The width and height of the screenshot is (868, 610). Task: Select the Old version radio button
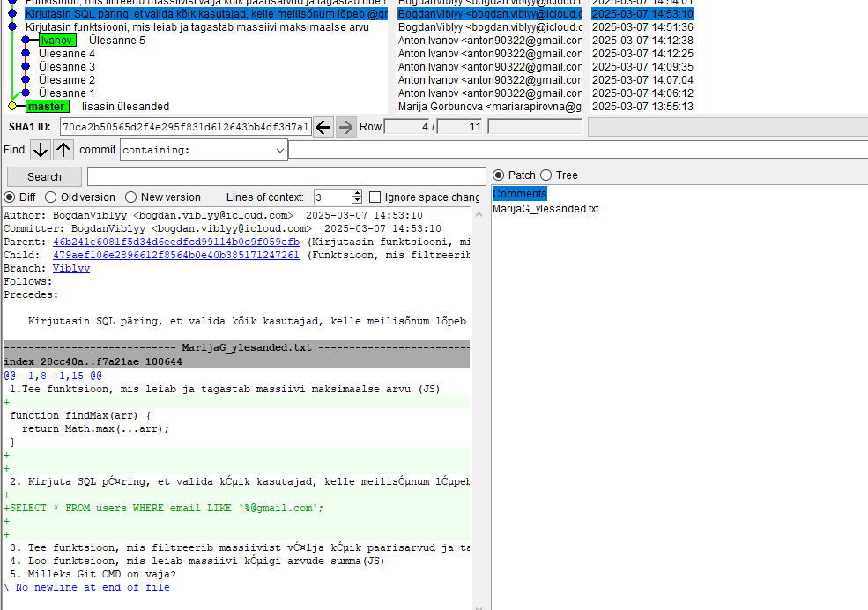[51, 197]
